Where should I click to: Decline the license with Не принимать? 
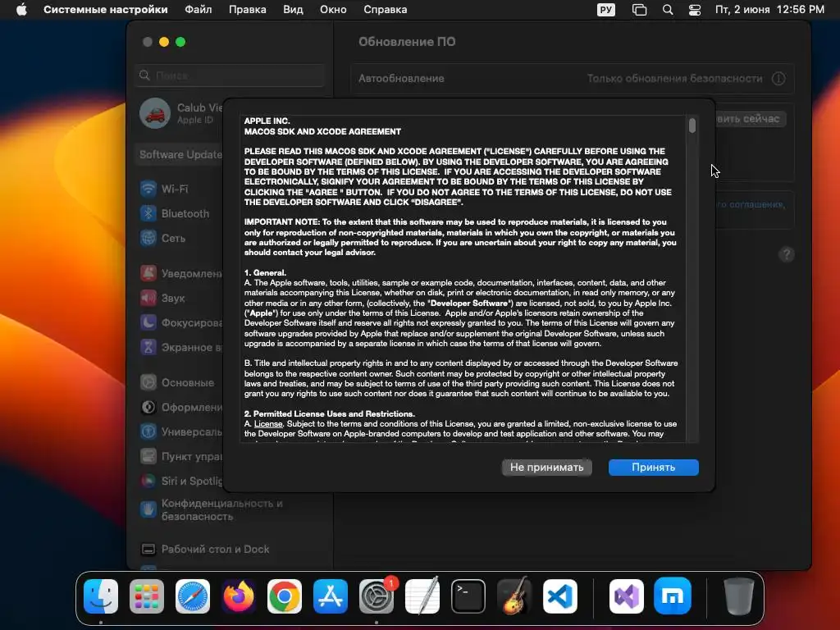[546, 467]
